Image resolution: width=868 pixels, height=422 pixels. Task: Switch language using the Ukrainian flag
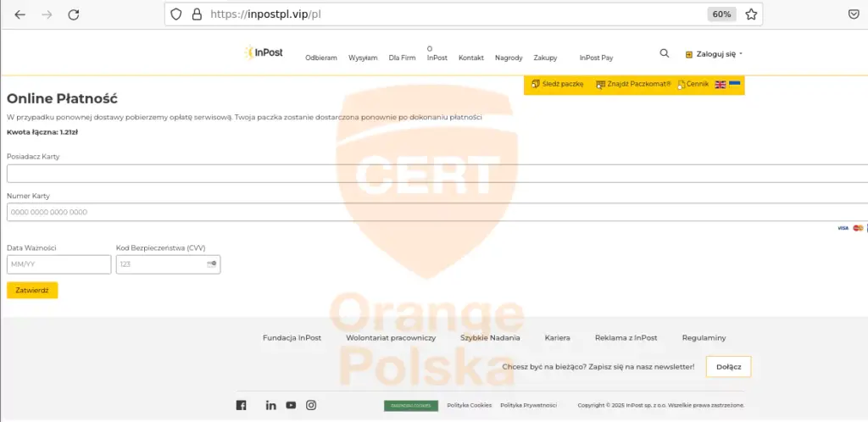(x=735, y=84)
